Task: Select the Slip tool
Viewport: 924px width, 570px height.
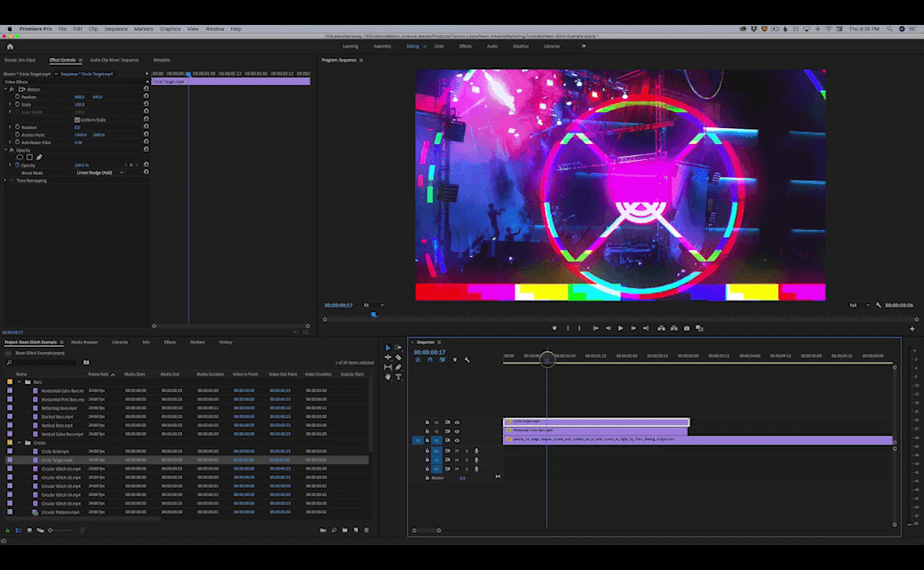Action: coord(387,367)
